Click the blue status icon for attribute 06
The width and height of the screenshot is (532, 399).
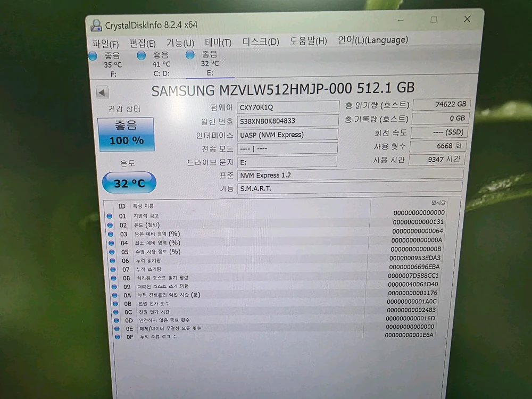click(113, 261)
